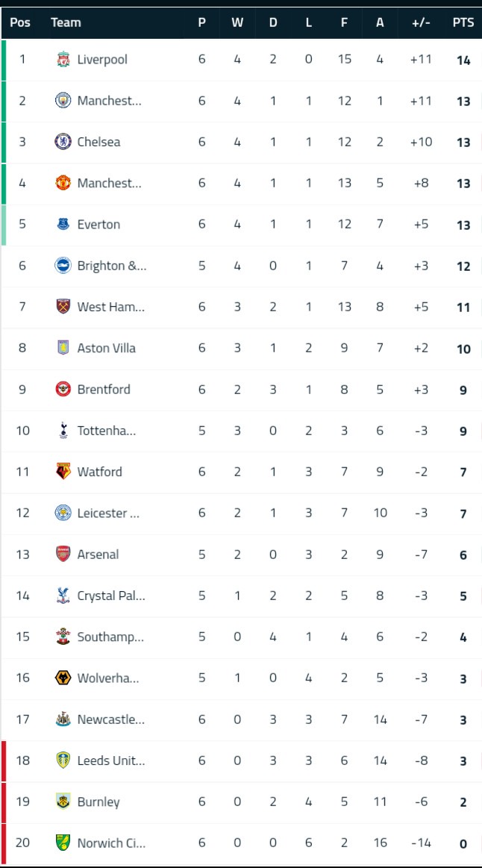Select Newcastle's row at position 17
Viewport: 482px width, 868px height.
pos(241,719)
